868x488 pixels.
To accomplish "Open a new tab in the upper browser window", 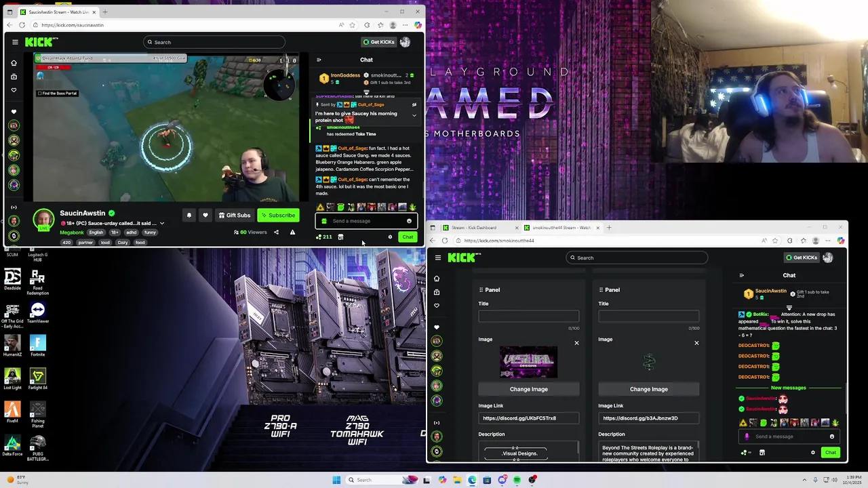I will [105, 12].
